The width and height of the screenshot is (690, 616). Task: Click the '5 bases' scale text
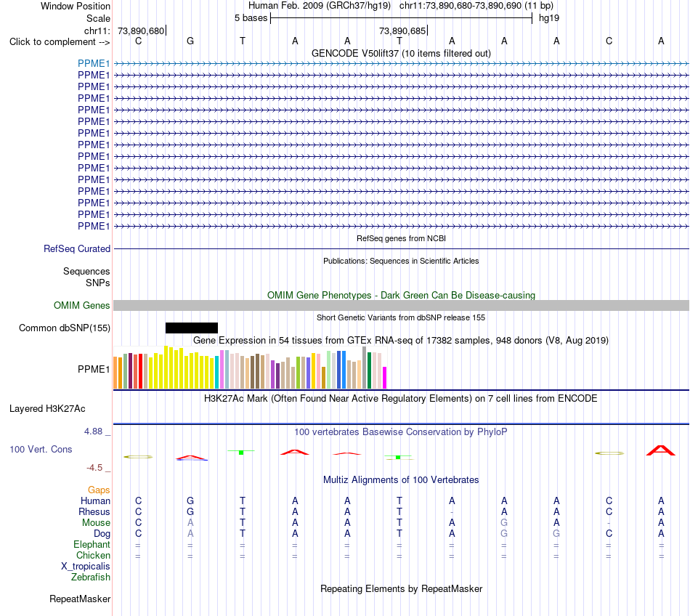[251, 18]
